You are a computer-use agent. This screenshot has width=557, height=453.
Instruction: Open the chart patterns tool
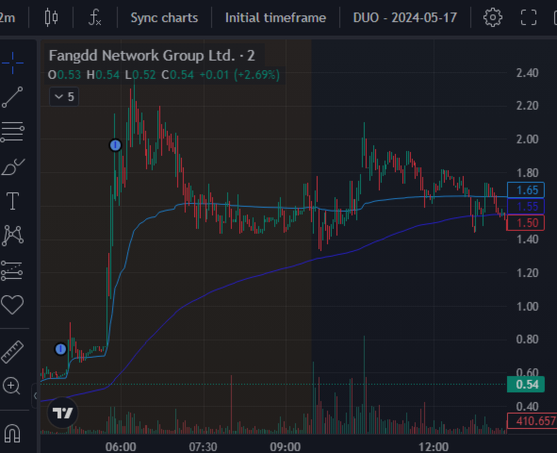click(x=12, y=235)
